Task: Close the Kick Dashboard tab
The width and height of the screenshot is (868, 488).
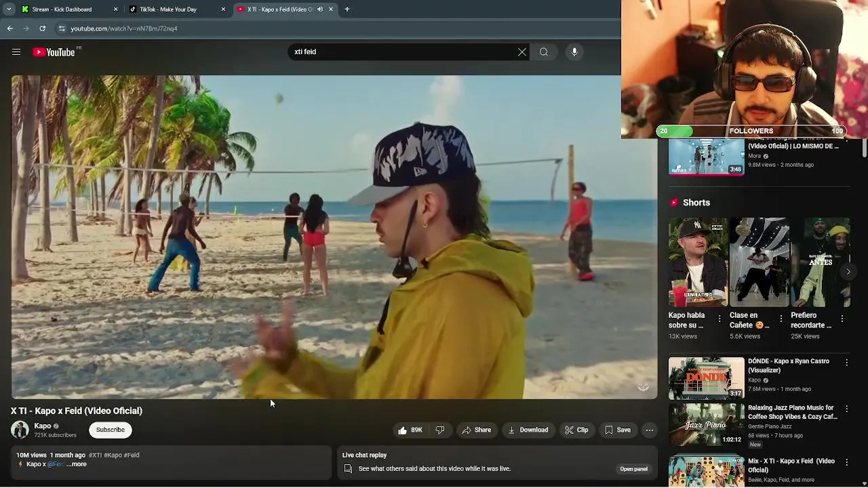Action: point(115,9)
